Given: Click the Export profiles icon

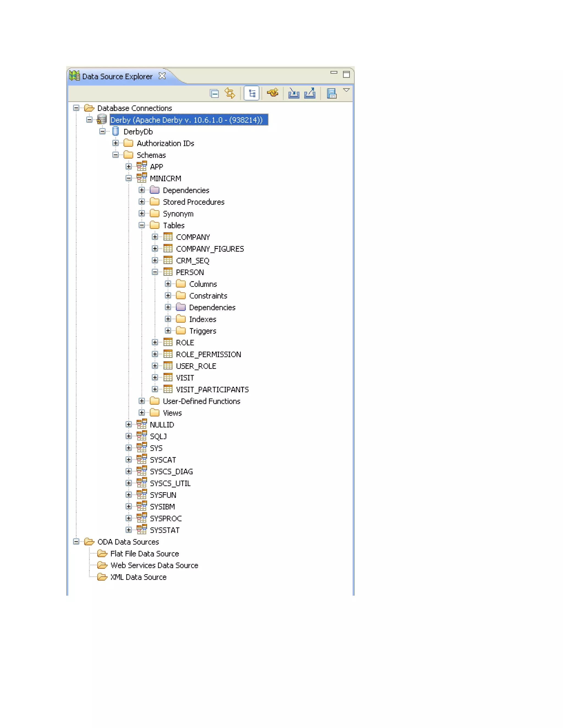Looking at the screenshot, I should tap(310, 93).
